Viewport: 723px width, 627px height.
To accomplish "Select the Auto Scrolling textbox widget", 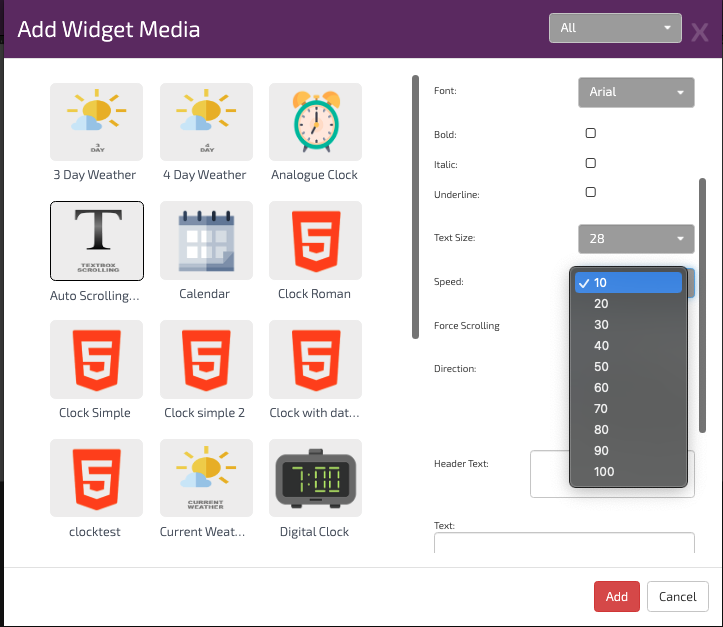I will click(x=96, y=241).
